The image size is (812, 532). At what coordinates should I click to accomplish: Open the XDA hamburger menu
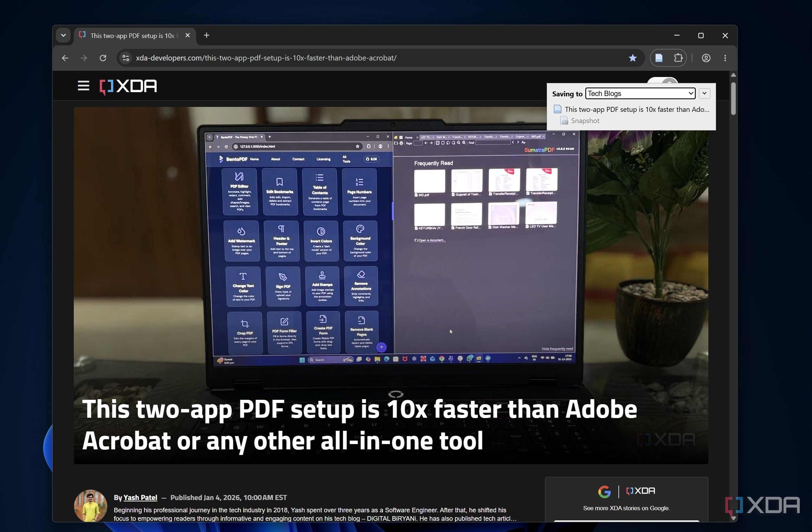pos(83,86)
